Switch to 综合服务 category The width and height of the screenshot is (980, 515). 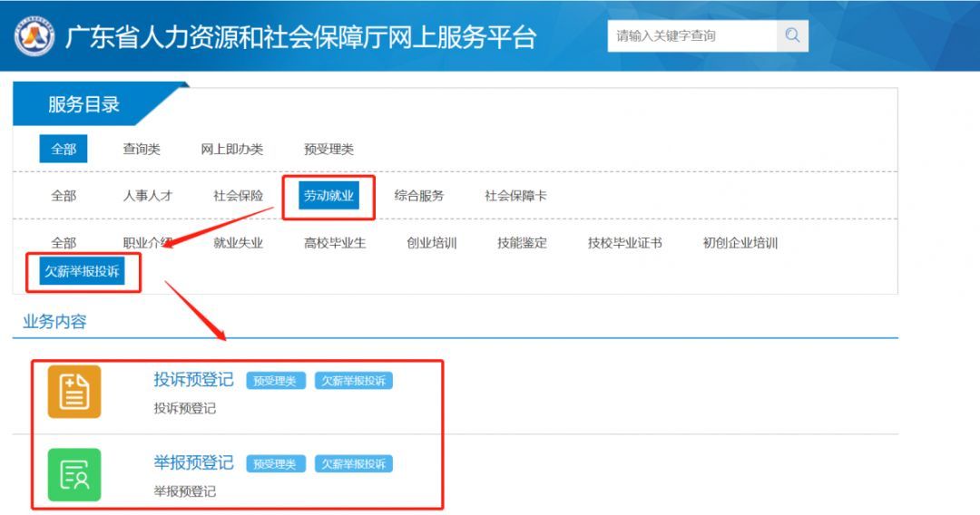(419, 196)
